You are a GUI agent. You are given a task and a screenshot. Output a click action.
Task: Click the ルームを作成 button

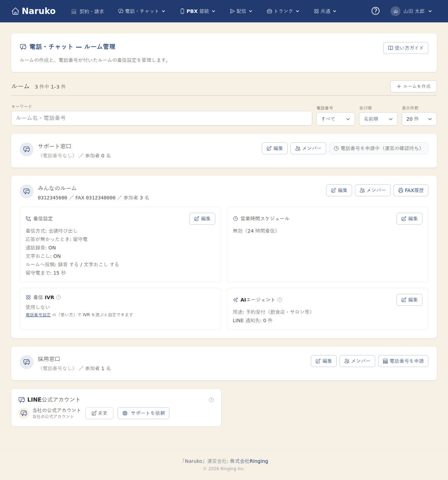click(413, 86)
